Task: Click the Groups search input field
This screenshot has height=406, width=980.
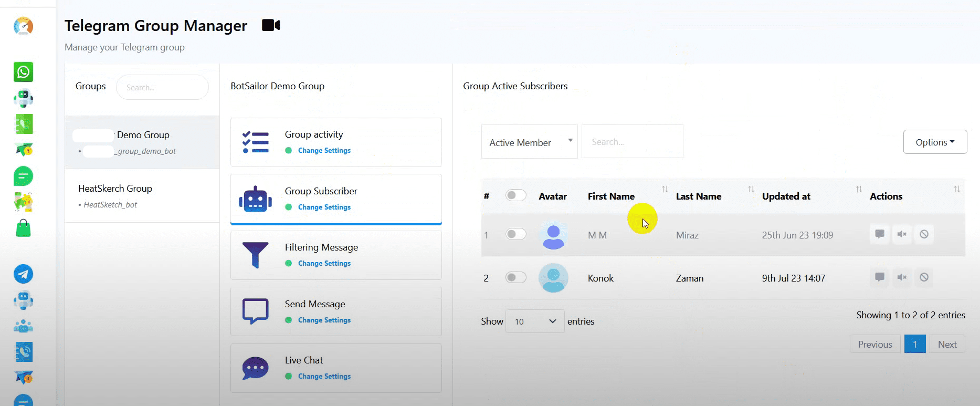Action: coord(162,87)
